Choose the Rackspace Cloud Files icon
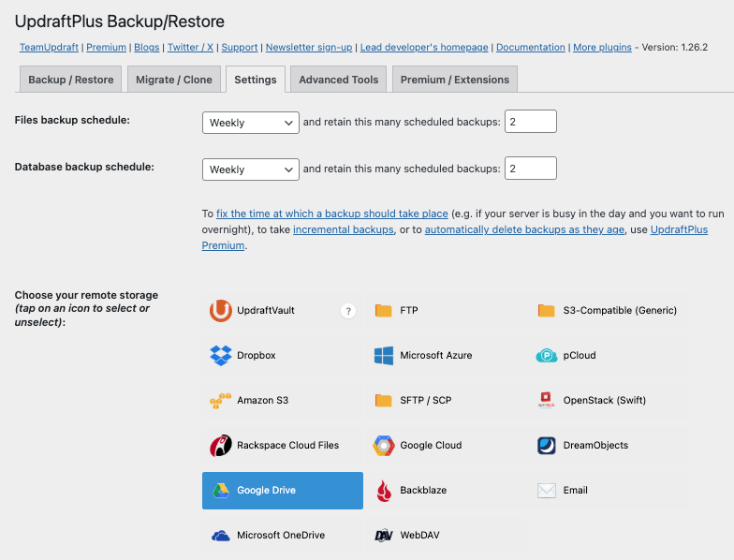Viewport: 734px width, 560px height. pos(221,446)
